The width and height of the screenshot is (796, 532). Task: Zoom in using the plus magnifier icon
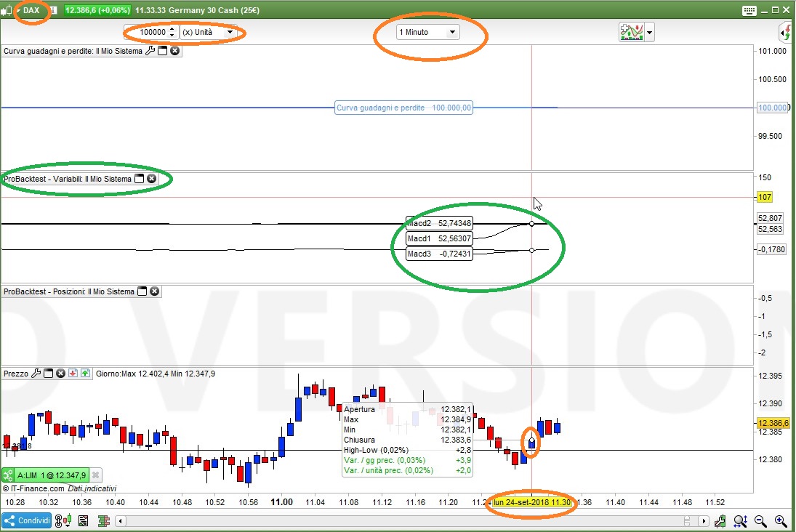tap(781, 521)
